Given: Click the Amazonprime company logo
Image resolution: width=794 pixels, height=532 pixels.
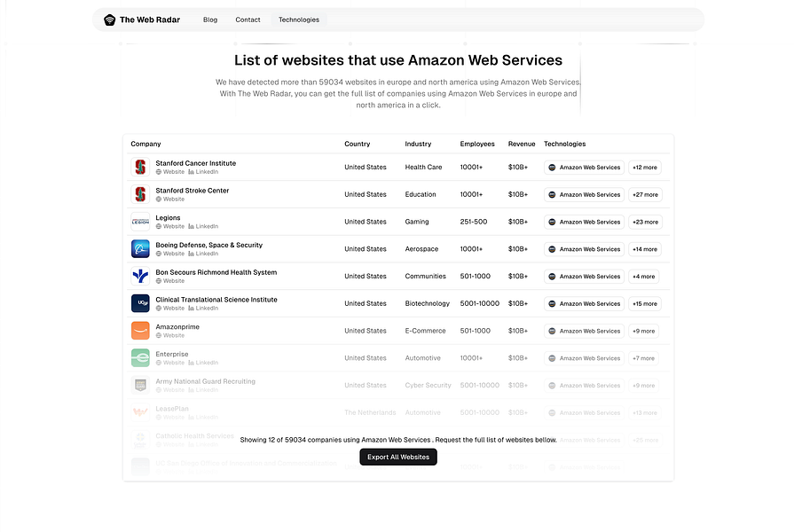Looking at the screenshot, I should pos(139,330).
